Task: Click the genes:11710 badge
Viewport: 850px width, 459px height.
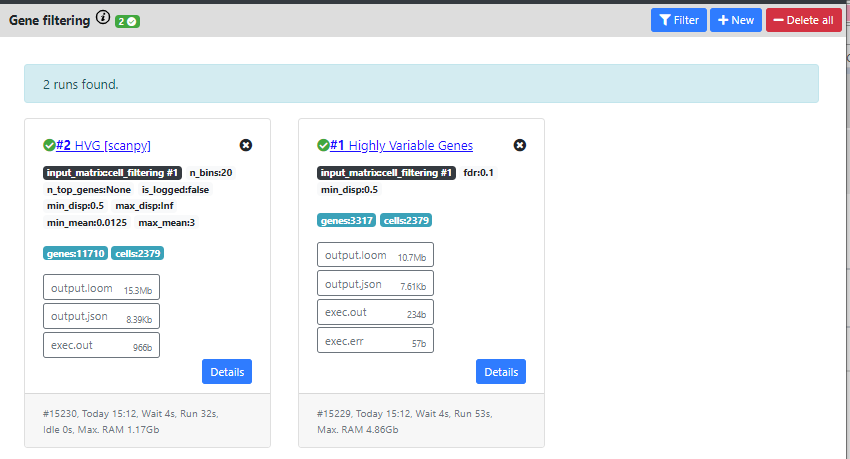Action: point(76,254)
